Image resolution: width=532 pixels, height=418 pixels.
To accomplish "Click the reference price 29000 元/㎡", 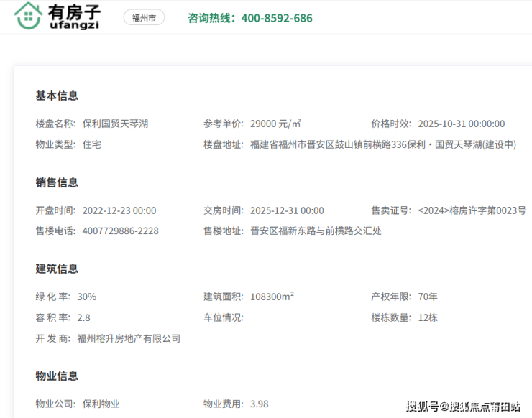I will [275, 124].
